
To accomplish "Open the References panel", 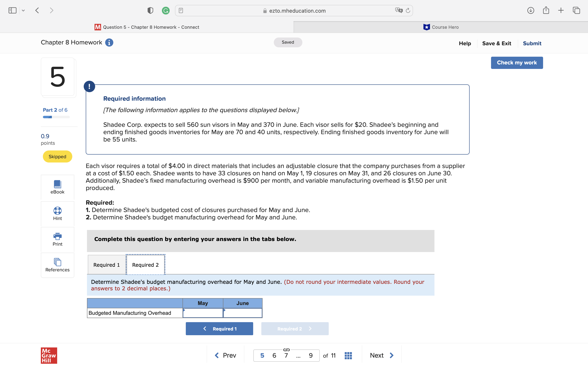I will [57, 262].
